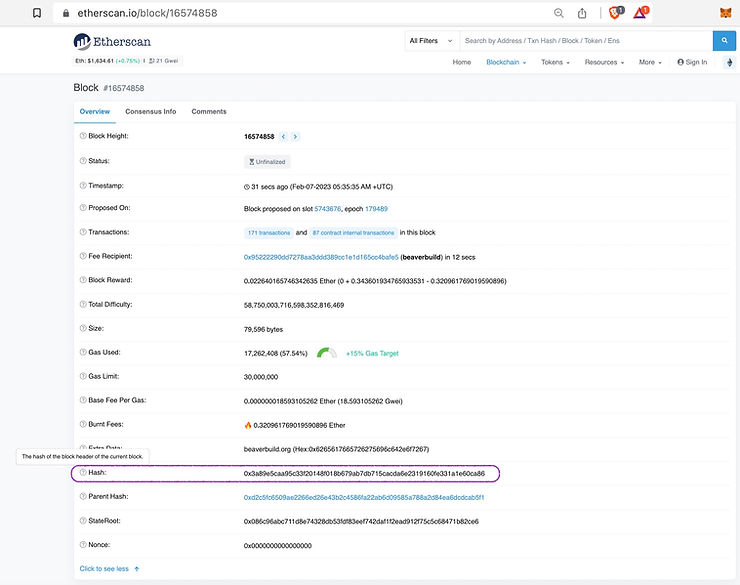Switch to Comments tab

point(209,112)
